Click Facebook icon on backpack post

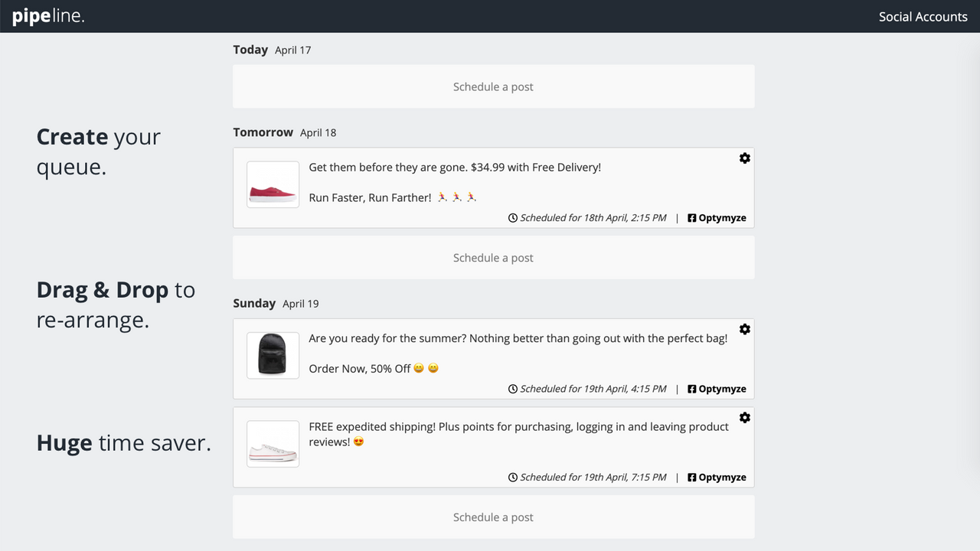(x=692, y=389)
